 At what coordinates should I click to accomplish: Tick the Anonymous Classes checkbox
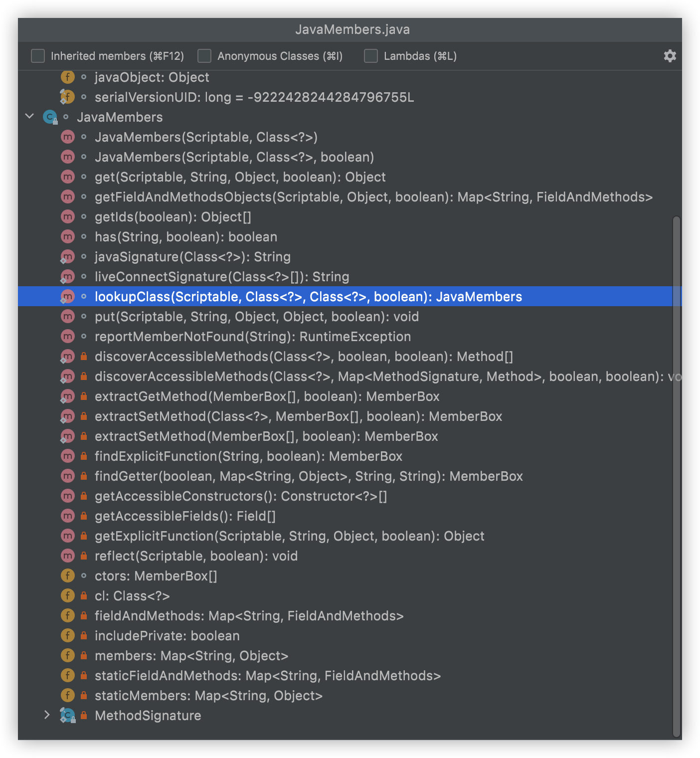(x=204, y=56)
